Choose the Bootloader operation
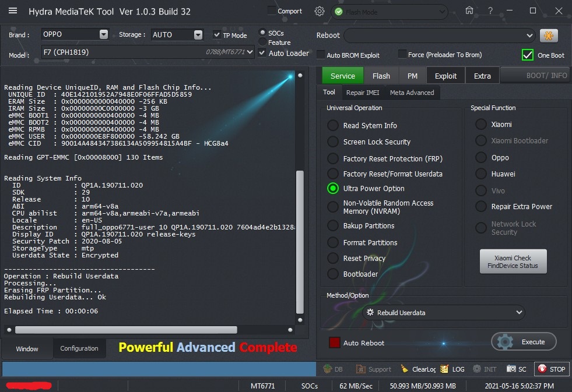Image resolution: width=572 pixels, height=392 pixels. [333, 274]
